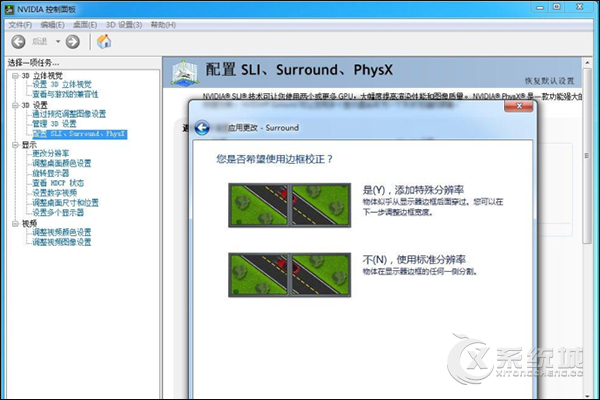600x400 pixels.
Task: Open the 帮助(H) menu
Action: [x=163, y=25]
